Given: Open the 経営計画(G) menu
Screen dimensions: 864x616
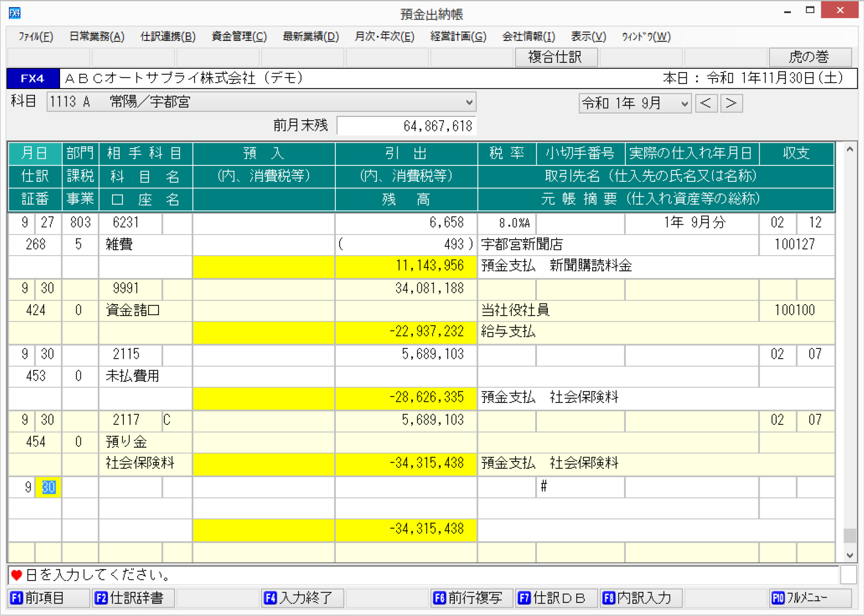Looking at the screenshot, I should click(458, 37).
